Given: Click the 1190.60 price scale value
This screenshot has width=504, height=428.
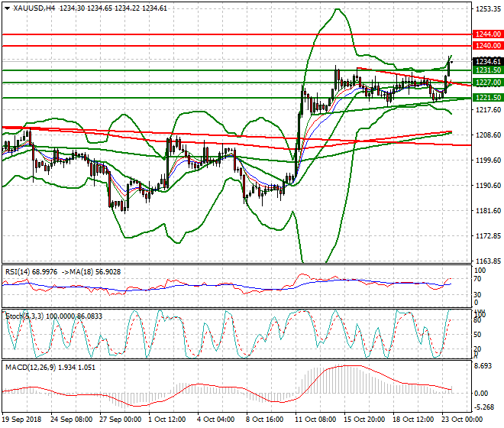Looking at the screenshot, I should pos(488,186).
